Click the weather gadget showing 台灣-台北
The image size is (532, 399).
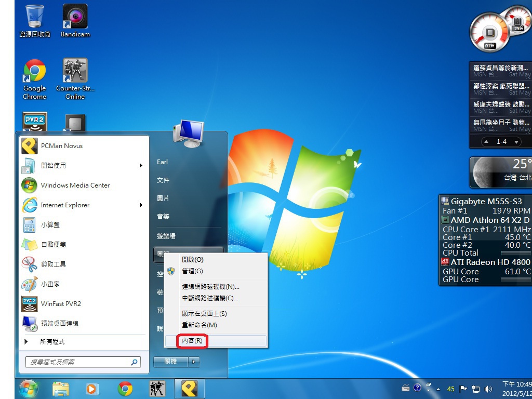[x=501, y=172]
